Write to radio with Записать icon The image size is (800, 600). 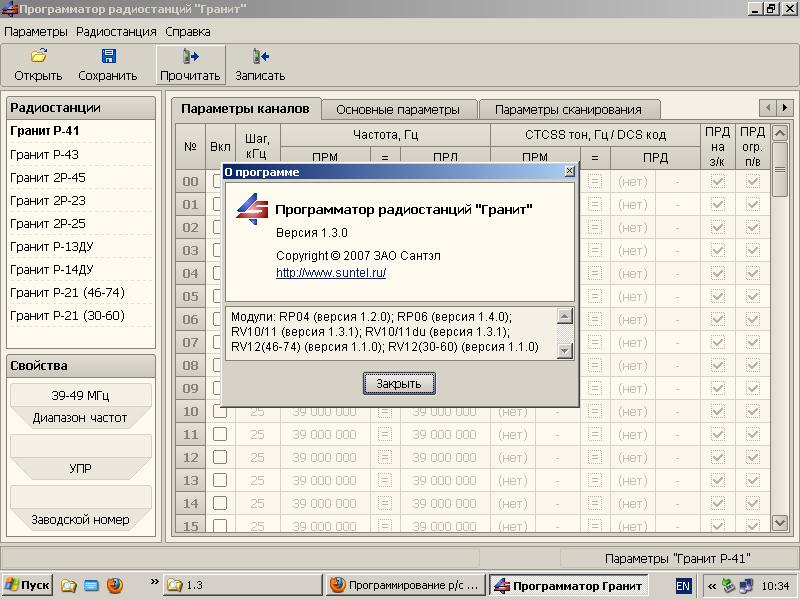pos(260,56)
